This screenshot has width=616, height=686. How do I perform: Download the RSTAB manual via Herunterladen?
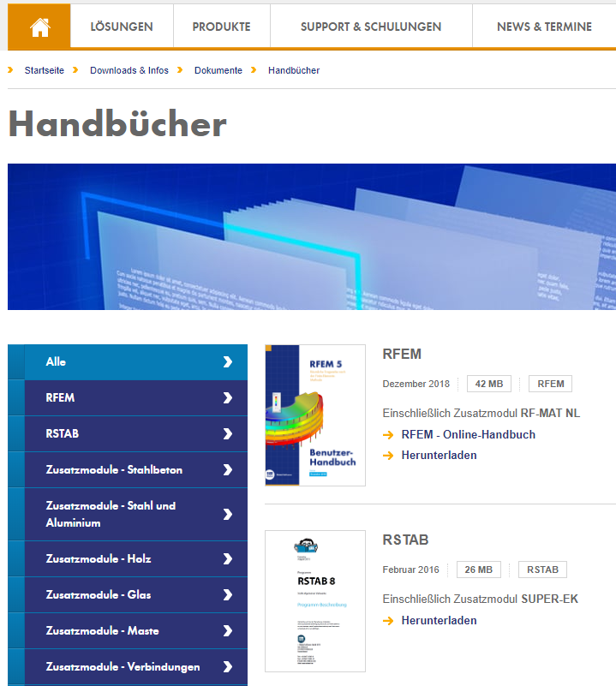coord(440,620)
